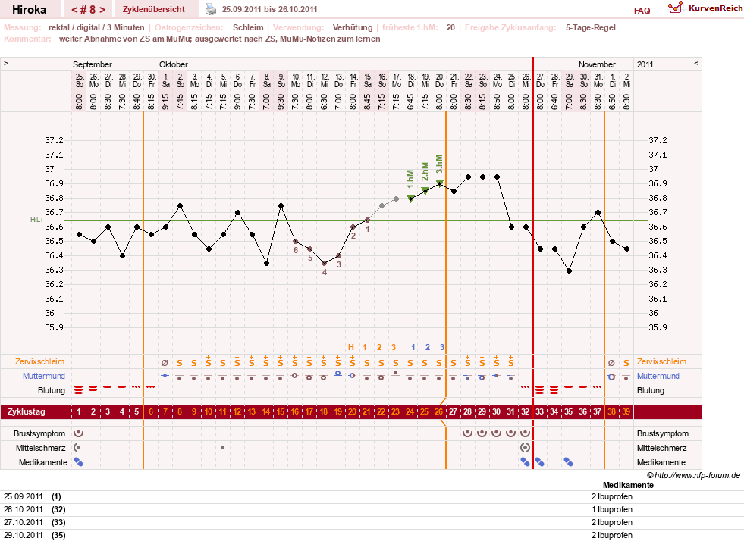The height and width of the screenshot is (560, 744).
Task: Click the small arrow at chart top-right corner
Action: click(x=696, y=63)
